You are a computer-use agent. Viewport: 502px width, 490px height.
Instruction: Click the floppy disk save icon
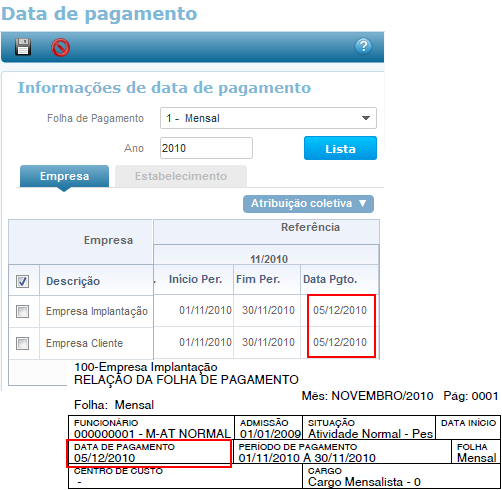[23, 47]
